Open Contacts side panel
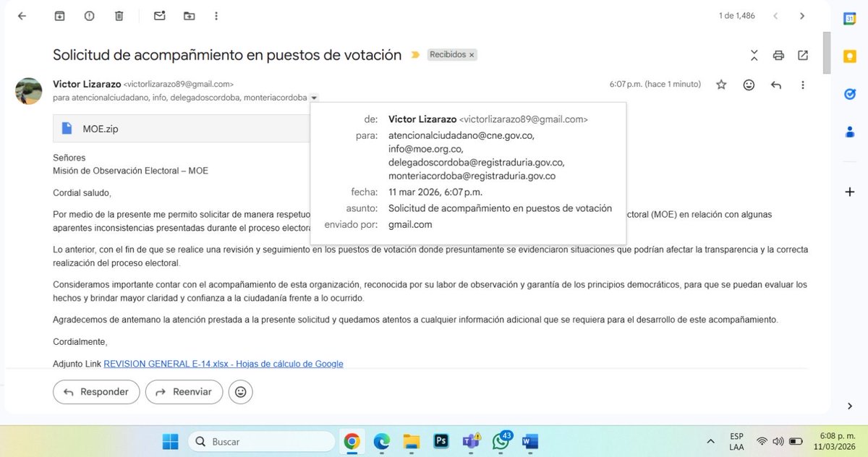The image size is (868, 457). point(850,132)
